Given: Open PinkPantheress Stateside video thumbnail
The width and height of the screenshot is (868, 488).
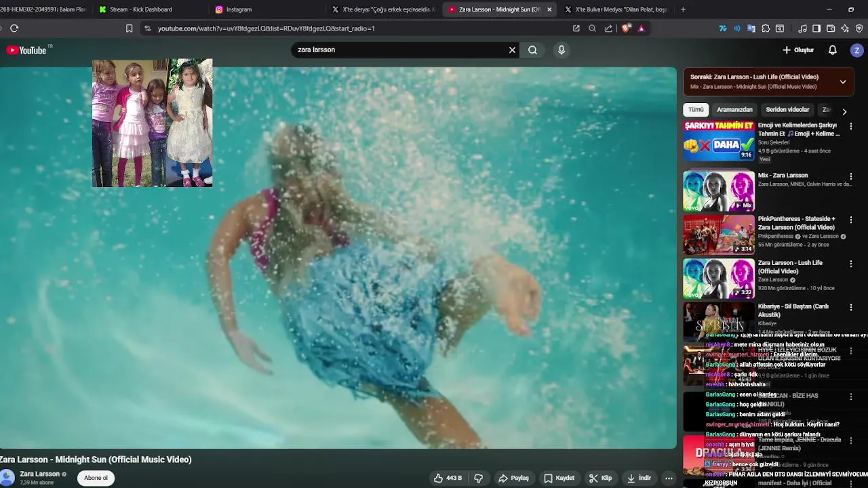Looking at the screenshot, I should pos(718,235).
